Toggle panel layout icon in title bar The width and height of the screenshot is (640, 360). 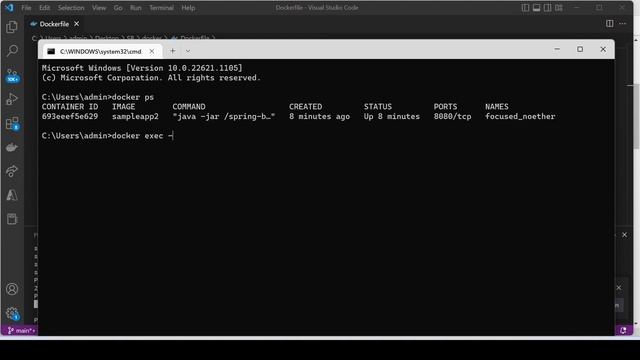click(x=536, y=7)
